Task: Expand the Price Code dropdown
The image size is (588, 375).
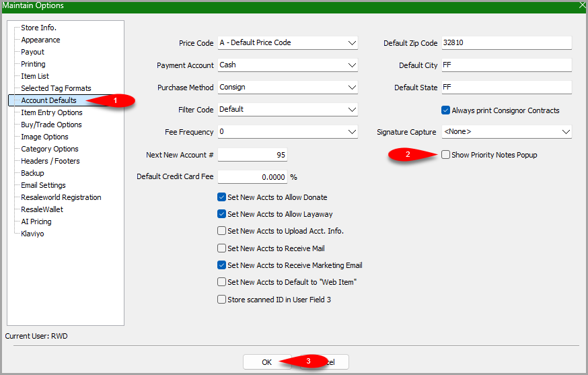Action: 352,43
